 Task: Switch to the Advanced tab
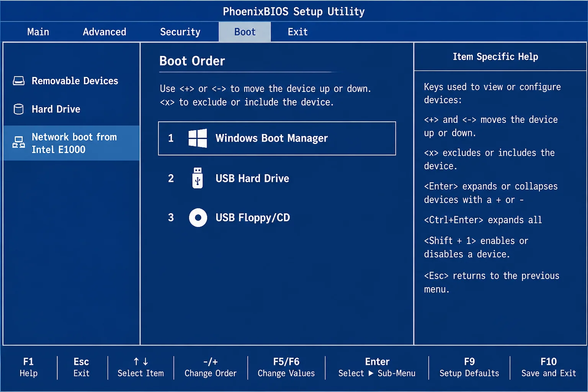tap(105, 32)
